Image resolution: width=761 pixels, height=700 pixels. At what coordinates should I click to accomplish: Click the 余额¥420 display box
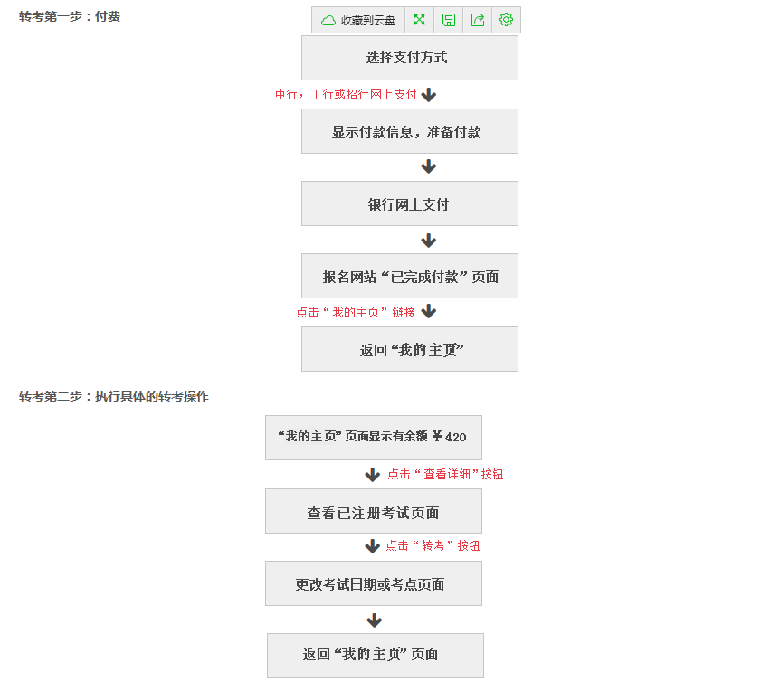tap(374, 438)
